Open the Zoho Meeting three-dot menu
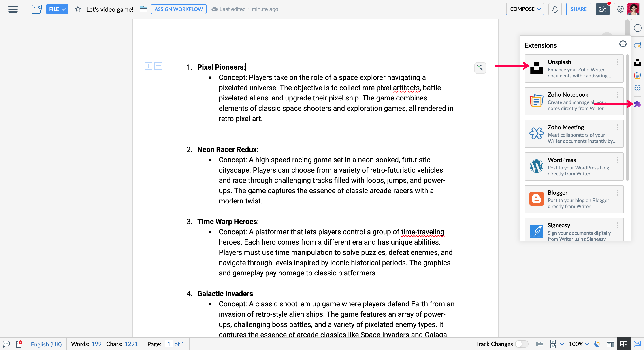 coord(617,127)
